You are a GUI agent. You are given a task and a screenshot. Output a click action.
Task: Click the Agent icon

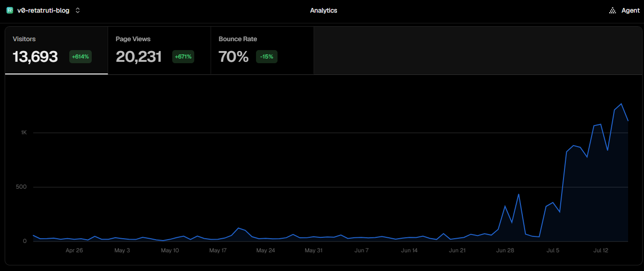(613, 10)
